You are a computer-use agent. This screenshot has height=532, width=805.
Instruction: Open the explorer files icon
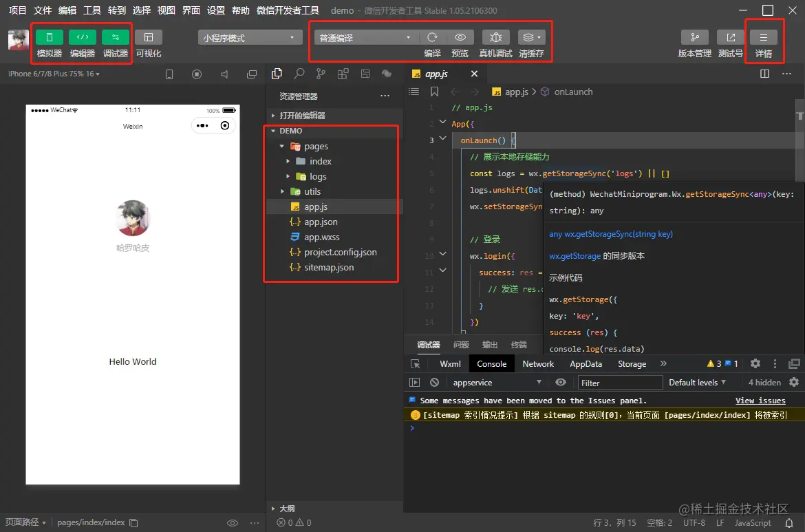point(277,74)
